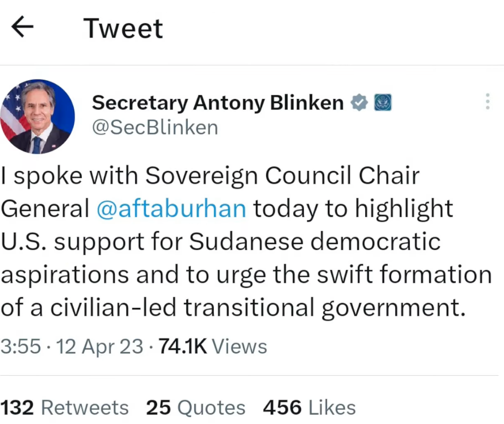Click the phrase "civilian-led transitional government"

point(257,307)
